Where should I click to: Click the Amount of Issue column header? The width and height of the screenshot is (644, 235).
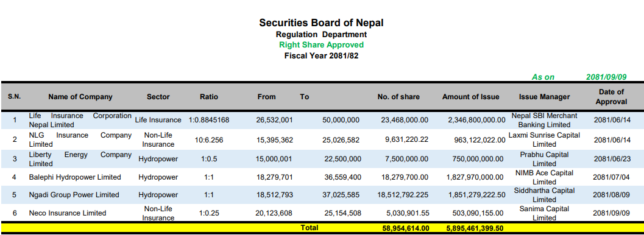(x=471, y=97)
